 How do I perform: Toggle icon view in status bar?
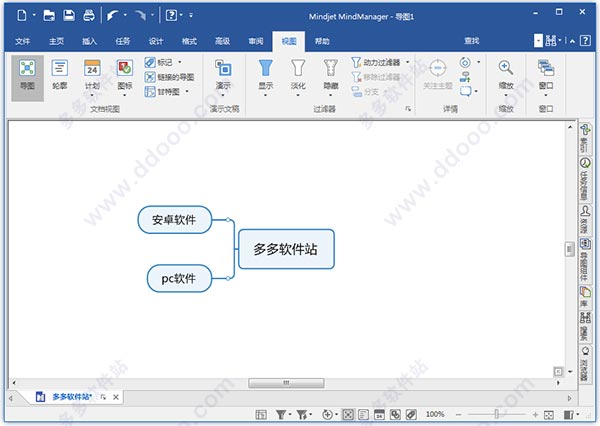(x=395, y=415)
